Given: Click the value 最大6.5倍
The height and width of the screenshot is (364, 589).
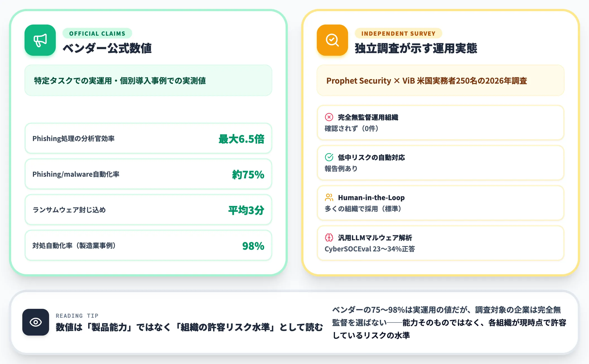Looking at the screenshot, I should tap(241, 139).
